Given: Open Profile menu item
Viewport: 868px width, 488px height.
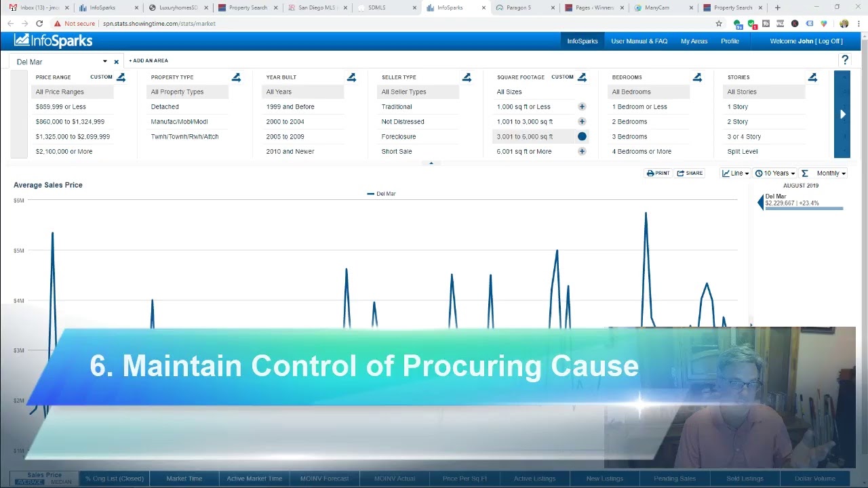Looking at the screenshot, I should point(730,41).
